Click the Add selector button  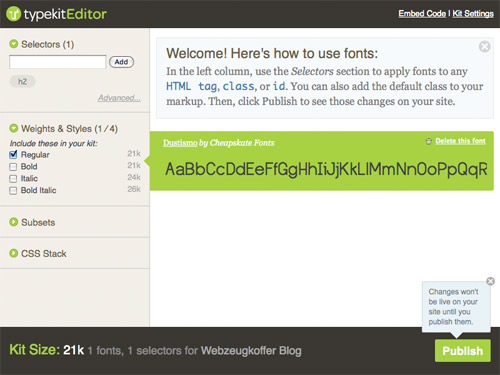[121, 62]
